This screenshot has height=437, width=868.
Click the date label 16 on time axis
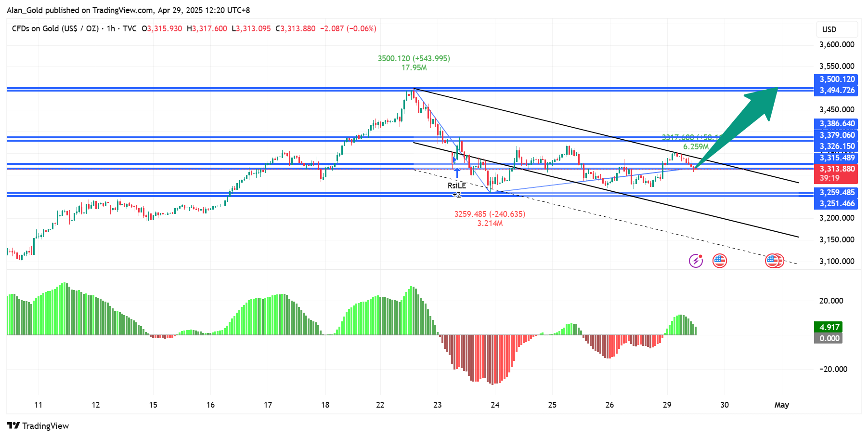point(210,405)
